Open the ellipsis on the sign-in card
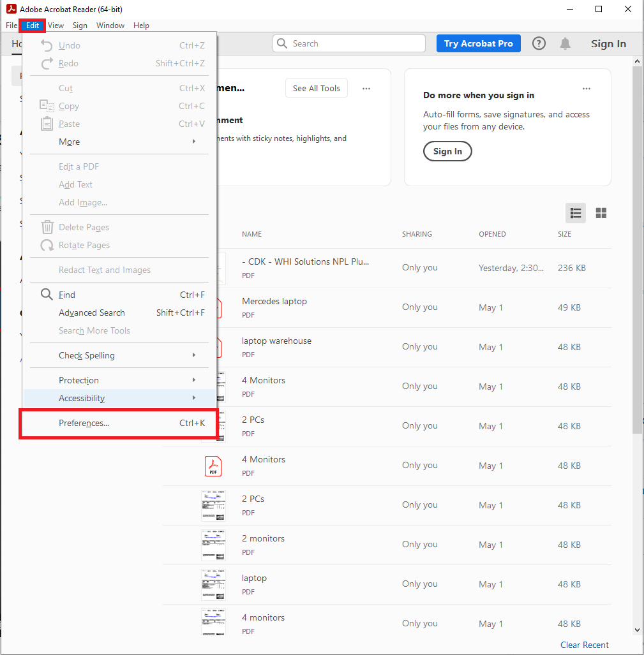The height and width of the screenshot is (655, 644). pos(587,89)
